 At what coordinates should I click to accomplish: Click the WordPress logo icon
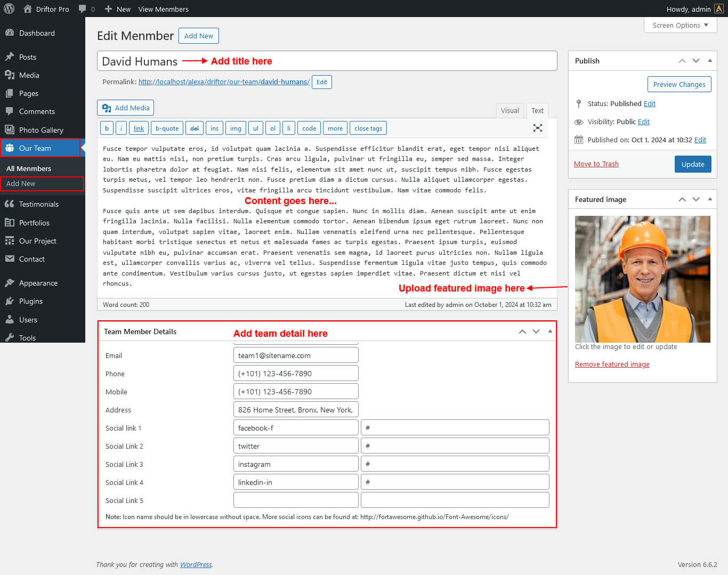pyautogui.click(x=9, y=9)
